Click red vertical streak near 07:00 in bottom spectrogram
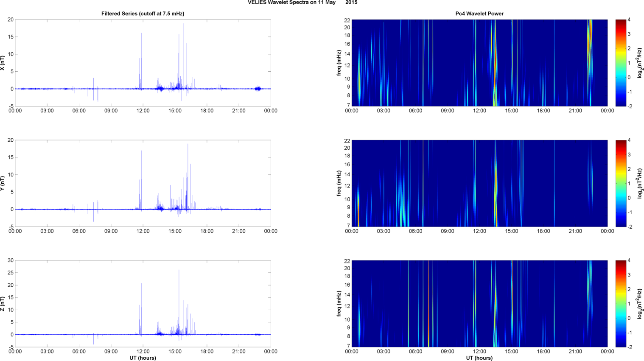644x361 pixels. [x=428, y=304]
